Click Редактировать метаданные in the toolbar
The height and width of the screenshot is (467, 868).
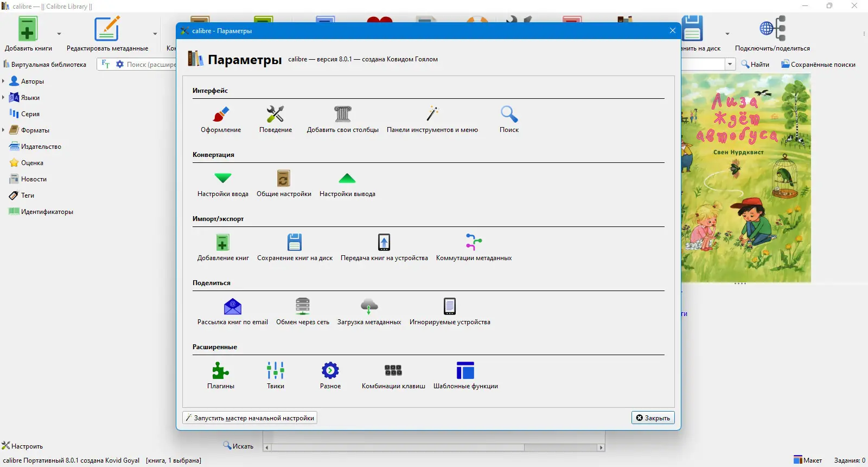point(107,34)
